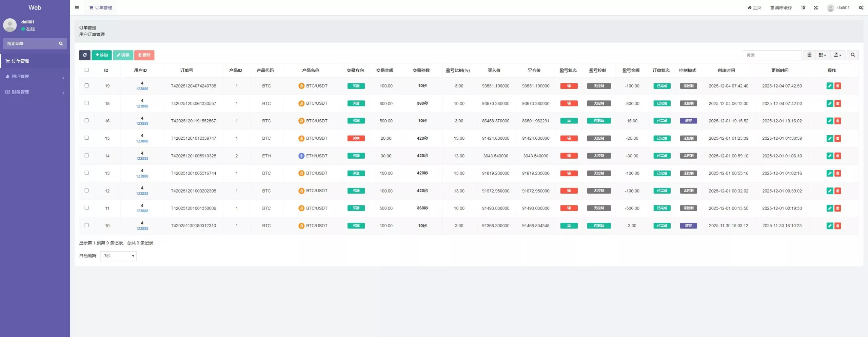This screenshot has width=868, height=337.
Task: Check the checkbox for order ID 12
Action: 86,191
